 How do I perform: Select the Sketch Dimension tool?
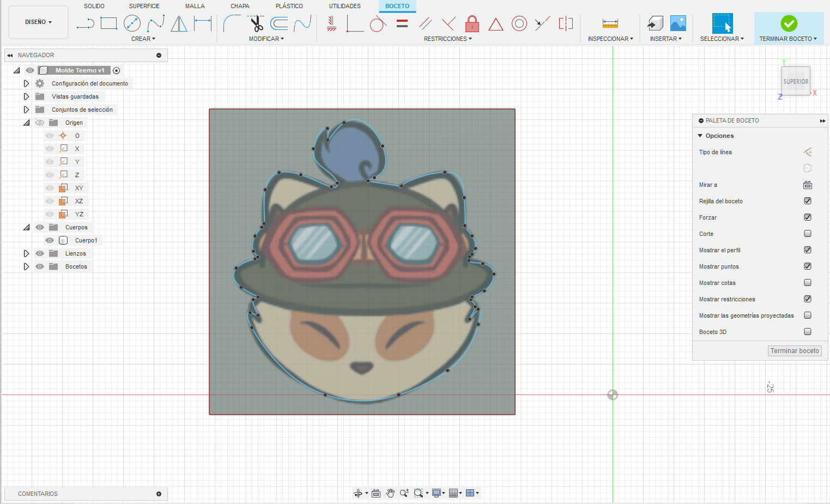(203, 23)
